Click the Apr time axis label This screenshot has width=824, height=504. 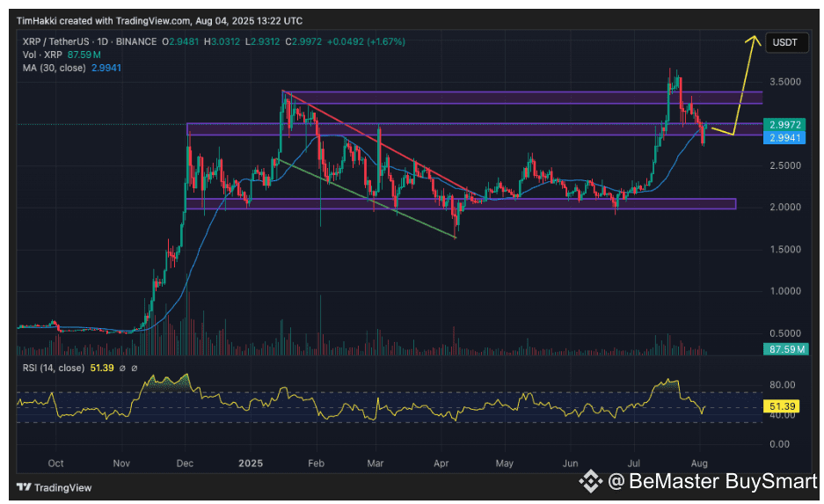(x=441, y=464)
